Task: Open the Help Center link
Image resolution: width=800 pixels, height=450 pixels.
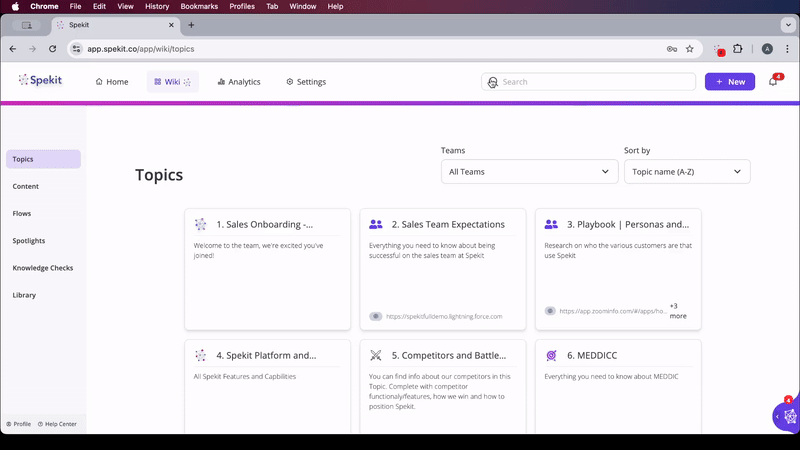Action: [x=57, y=424]
